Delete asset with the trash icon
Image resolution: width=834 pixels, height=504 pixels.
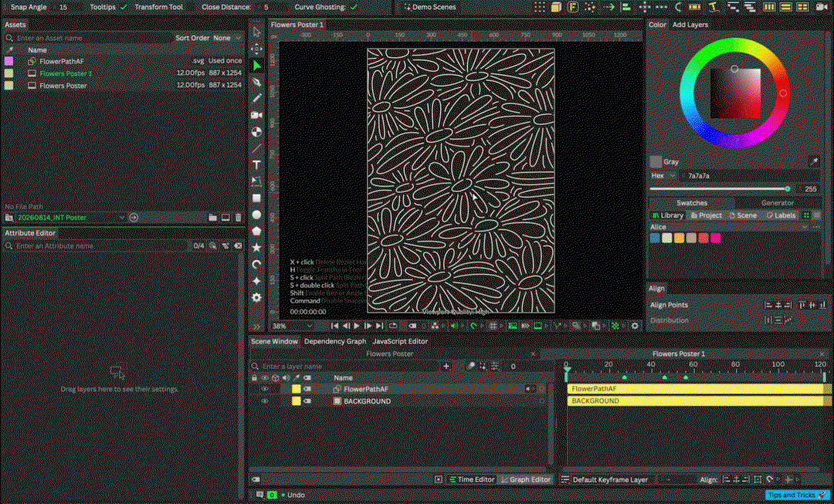[238, 218]
